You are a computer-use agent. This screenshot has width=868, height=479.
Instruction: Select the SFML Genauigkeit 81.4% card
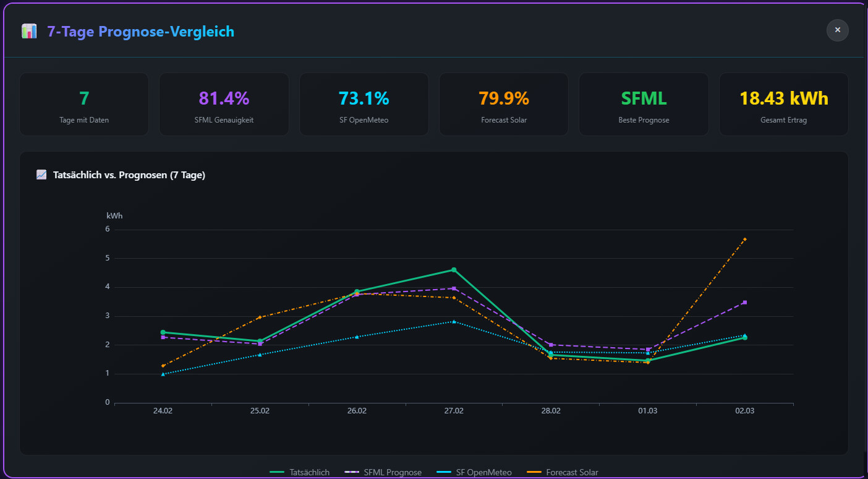[x=224, y=104]
